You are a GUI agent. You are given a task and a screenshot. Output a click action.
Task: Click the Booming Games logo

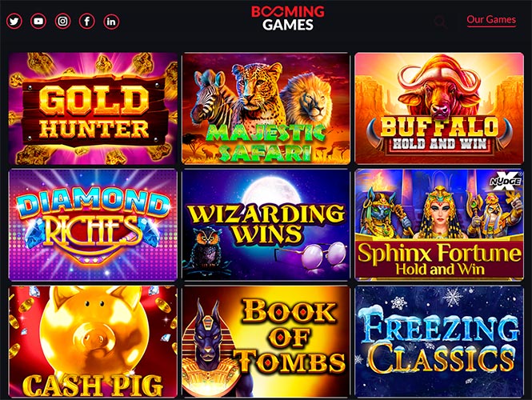click(x=288, y=18)
